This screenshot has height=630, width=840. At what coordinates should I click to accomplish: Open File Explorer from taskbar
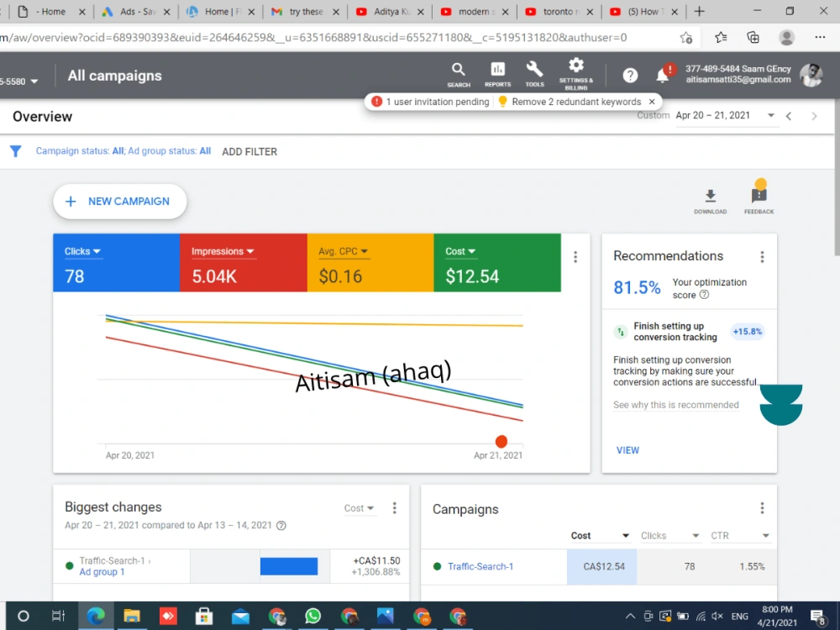point(132,616)
